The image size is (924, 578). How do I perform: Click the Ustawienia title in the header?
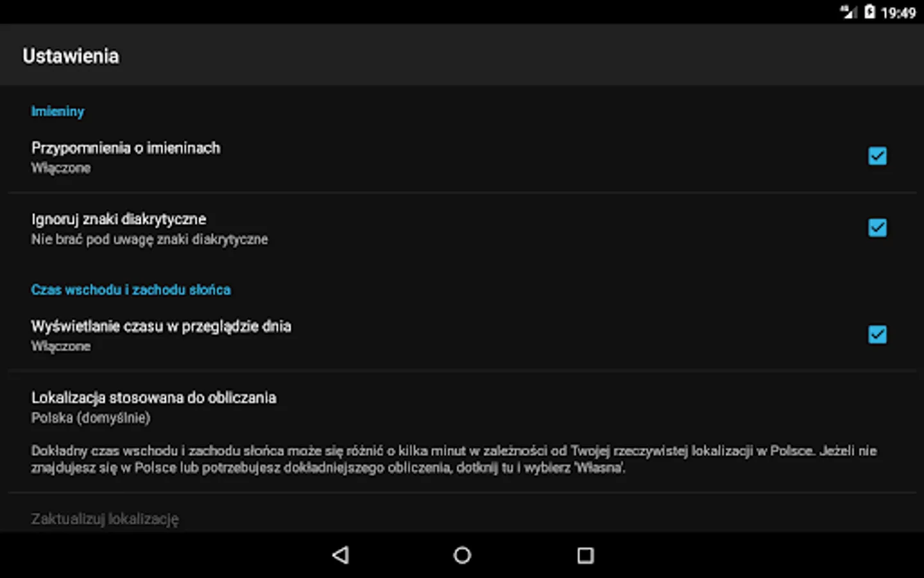[71, 56]
